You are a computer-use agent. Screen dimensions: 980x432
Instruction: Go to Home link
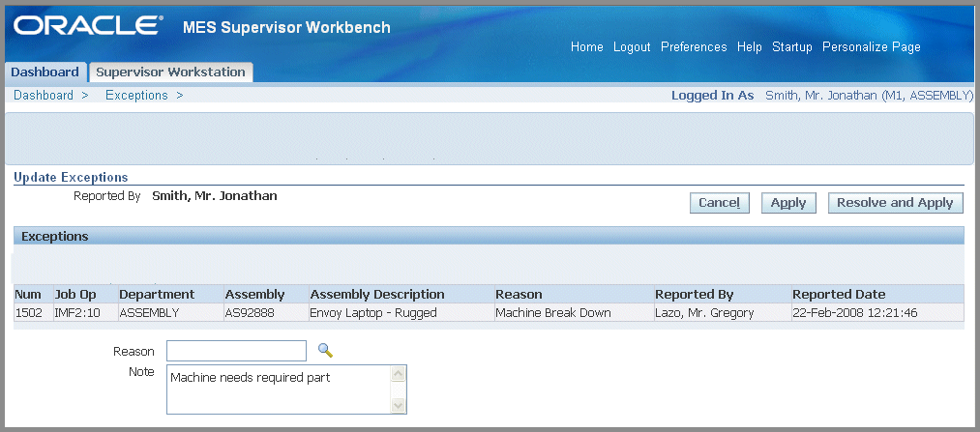(x=587, y=46)
